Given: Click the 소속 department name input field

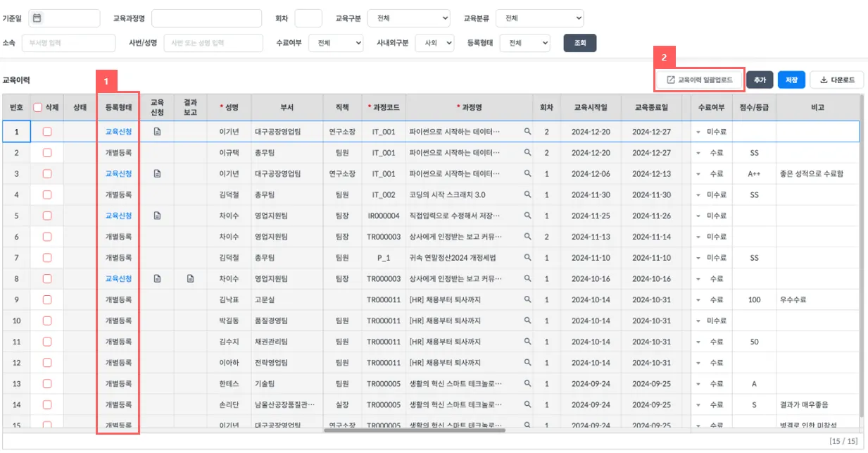Looking at the screenshot, I should [68, 43].
